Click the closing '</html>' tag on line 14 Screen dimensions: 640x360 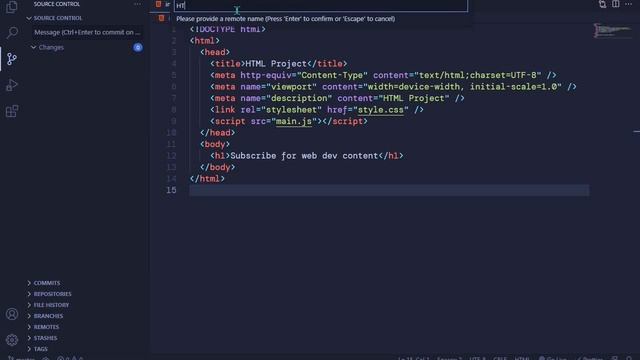click(207, 179)
